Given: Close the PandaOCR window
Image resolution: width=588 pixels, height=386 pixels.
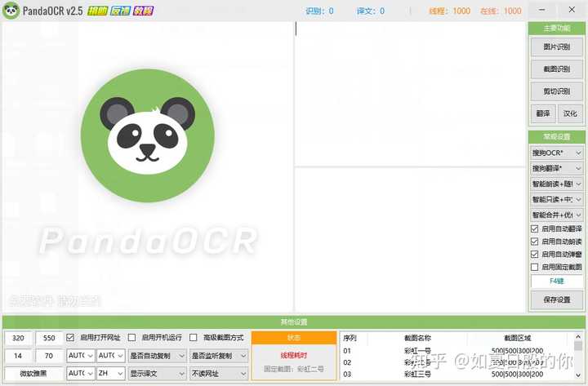Looking at the screenshot, I should click(572, 10).
